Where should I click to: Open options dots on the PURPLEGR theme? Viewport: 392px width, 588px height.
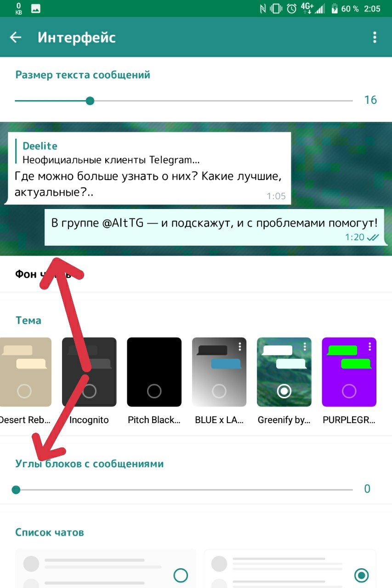point(369,346)
